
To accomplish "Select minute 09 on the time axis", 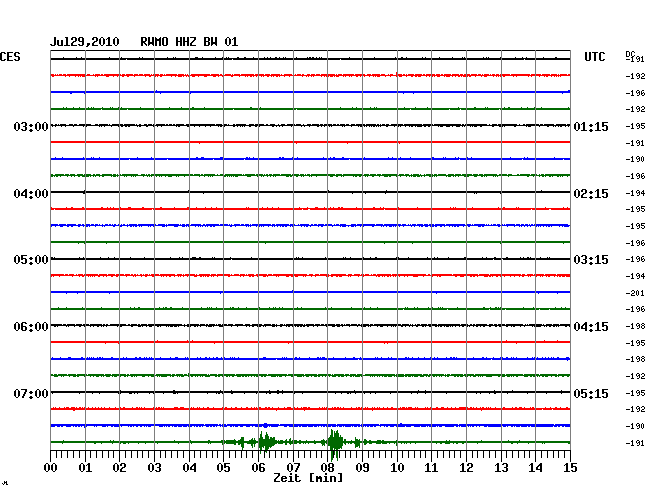I will click(x=362, y=467).
